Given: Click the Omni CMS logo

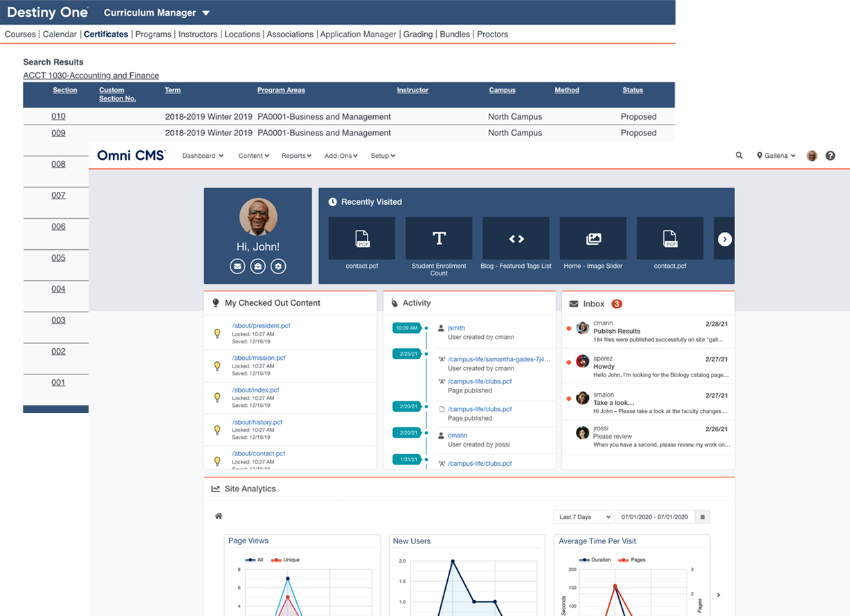Looking at the screenshot, I should click(132, 156).
